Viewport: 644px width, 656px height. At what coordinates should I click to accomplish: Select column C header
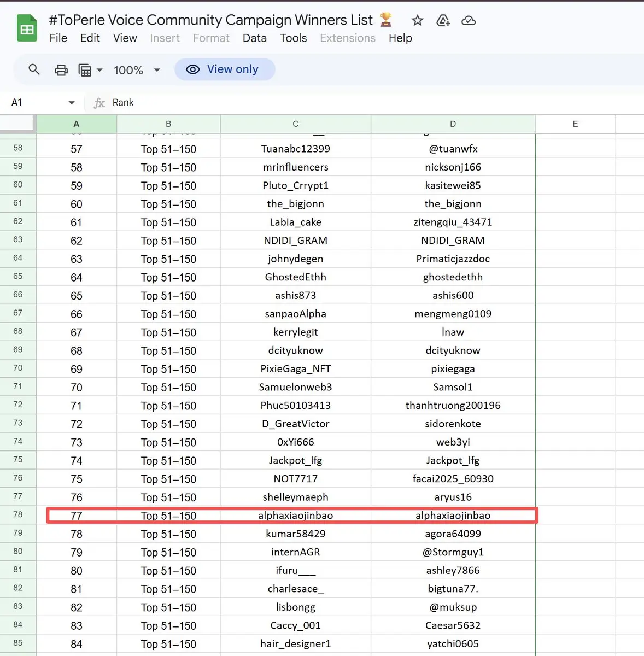click(x=295, y=124)
